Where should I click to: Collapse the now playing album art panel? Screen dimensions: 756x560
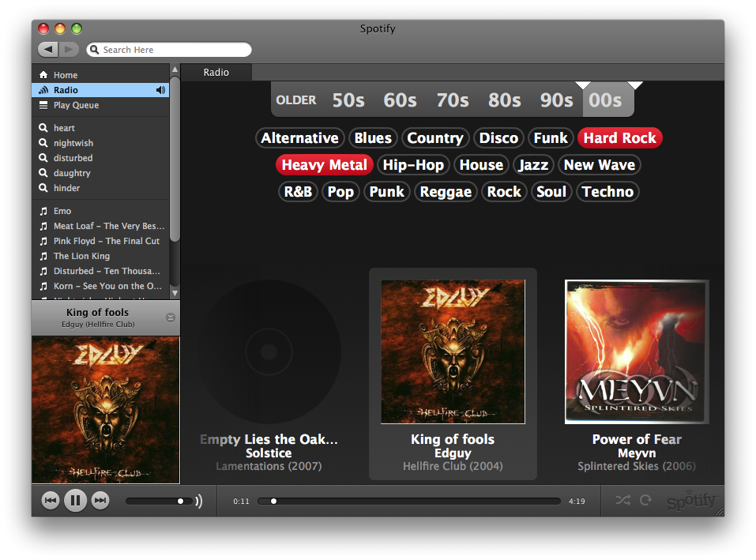(x=171, y=318)
